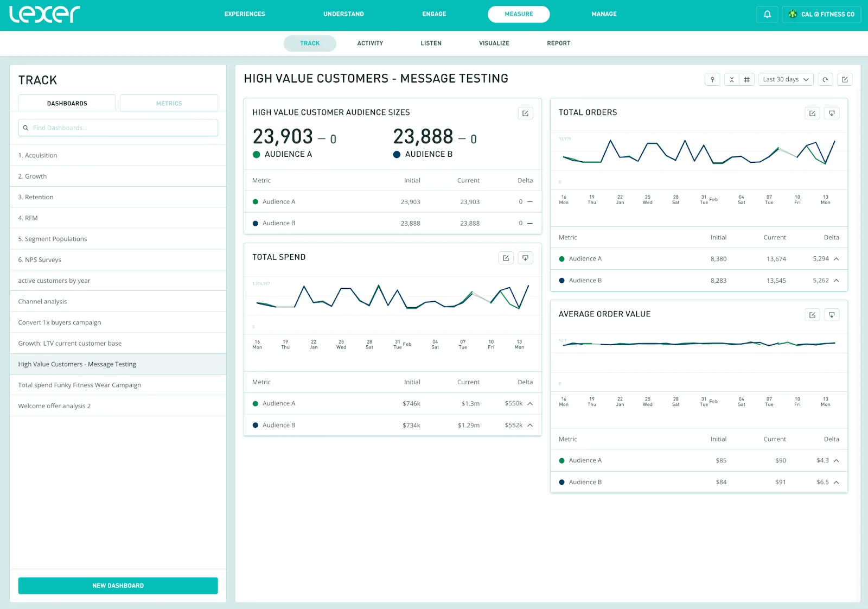Open the 1. Acquisition dashboard
This screenshot has height=609, width=868.
[118, 155]
